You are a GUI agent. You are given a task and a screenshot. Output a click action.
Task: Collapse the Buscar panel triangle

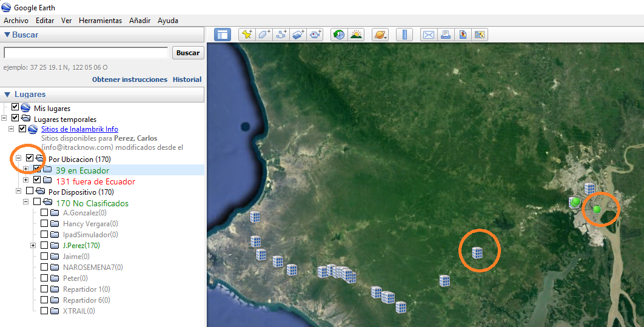tap(7, 35)
